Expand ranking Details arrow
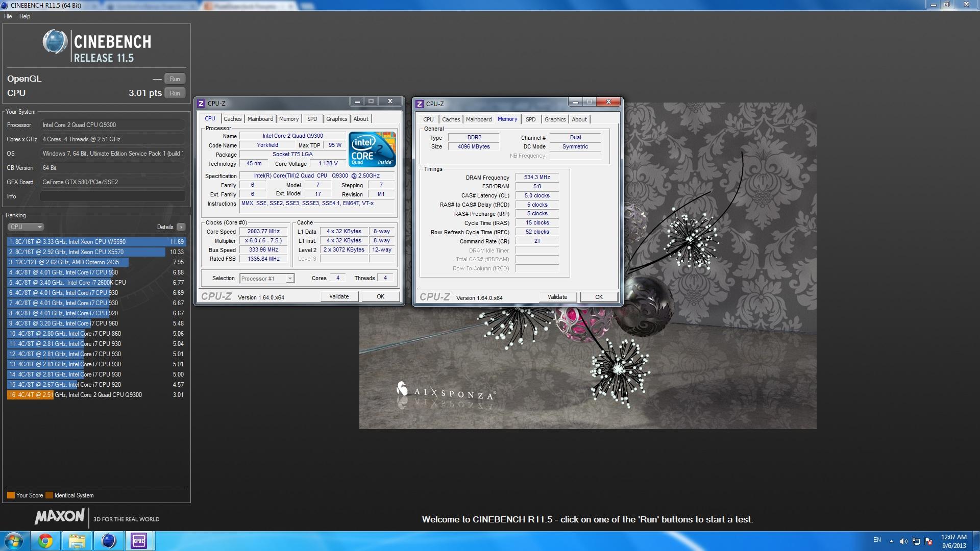Image resolution: width=980 pixels, height=551 pixels. pyautogui.click(x=181, y=227)
